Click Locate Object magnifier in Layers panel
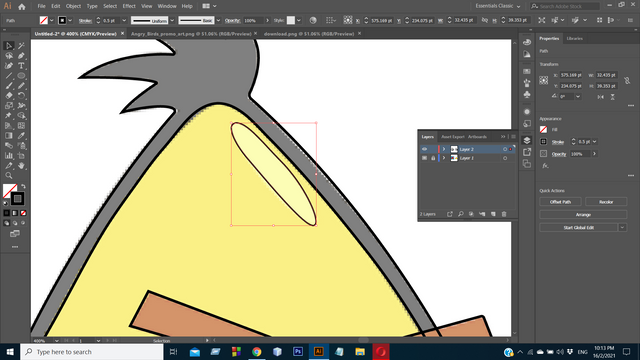The image size is (640, 360). click(x=460, y=214)
